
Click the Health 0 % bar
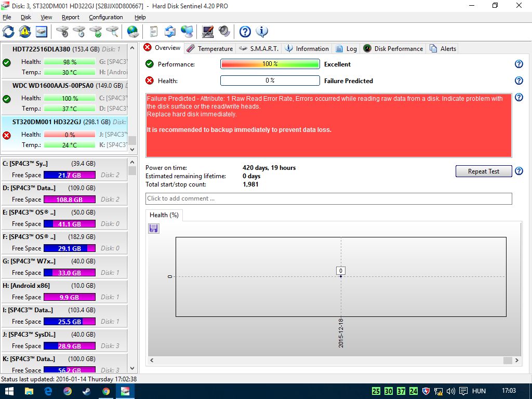coord(270,81)
